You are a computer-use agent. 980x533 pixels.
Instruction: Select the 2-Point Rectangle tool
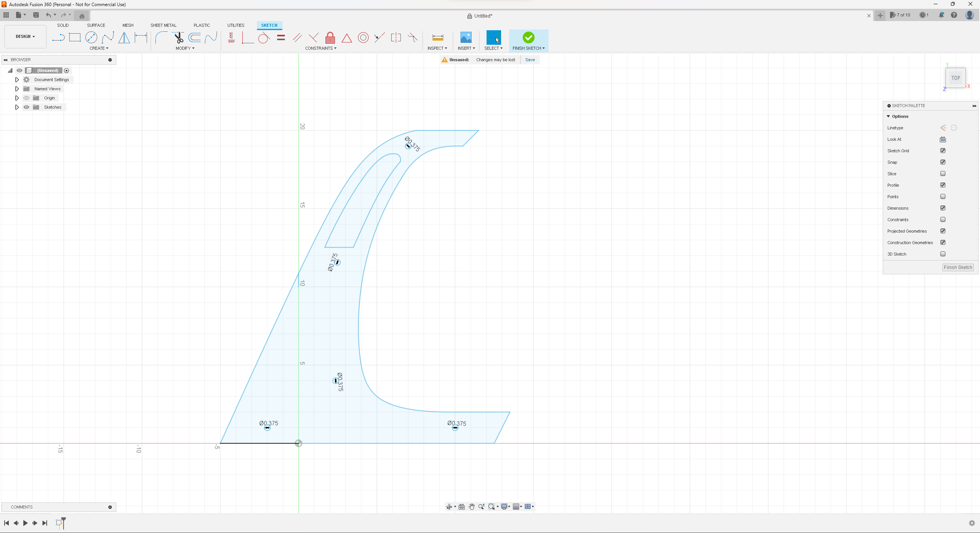75,37
